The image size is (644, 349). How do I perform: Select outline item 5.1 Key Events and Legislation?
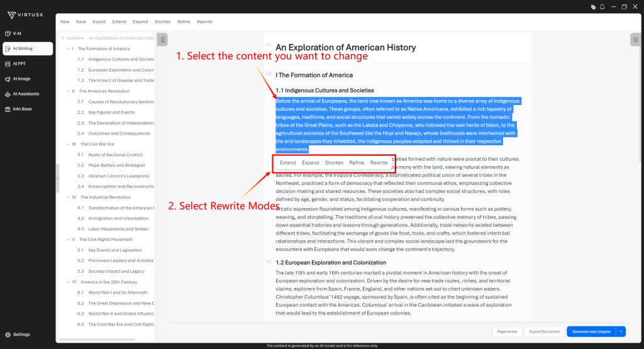[x=109, y=250]
